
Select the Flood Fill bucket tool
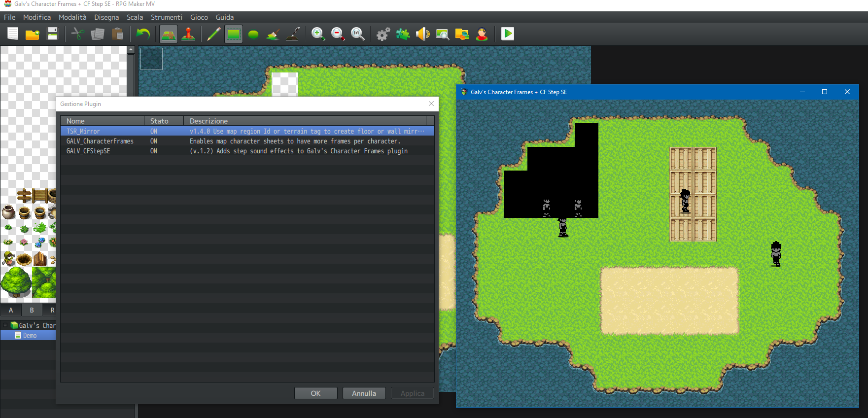pyautogui.click(x=273, y=34)
